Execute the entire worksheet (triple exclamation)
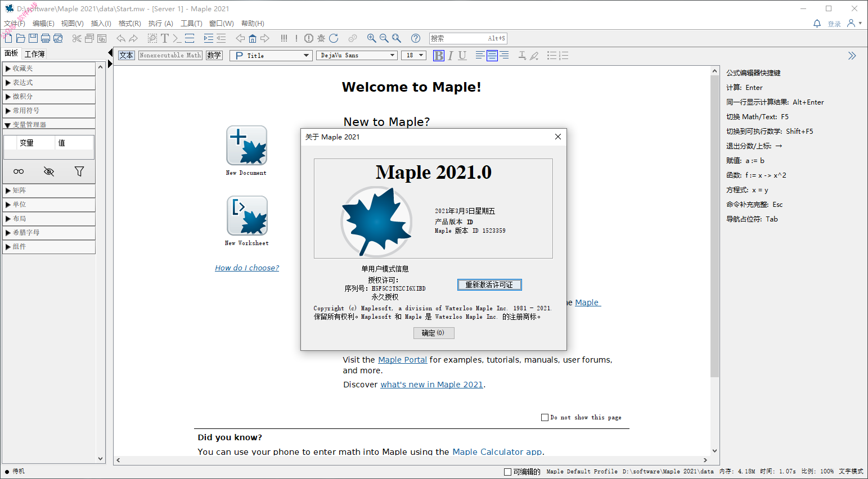Image resolution: width=868 pixels, height=479 pixels. 284,38
